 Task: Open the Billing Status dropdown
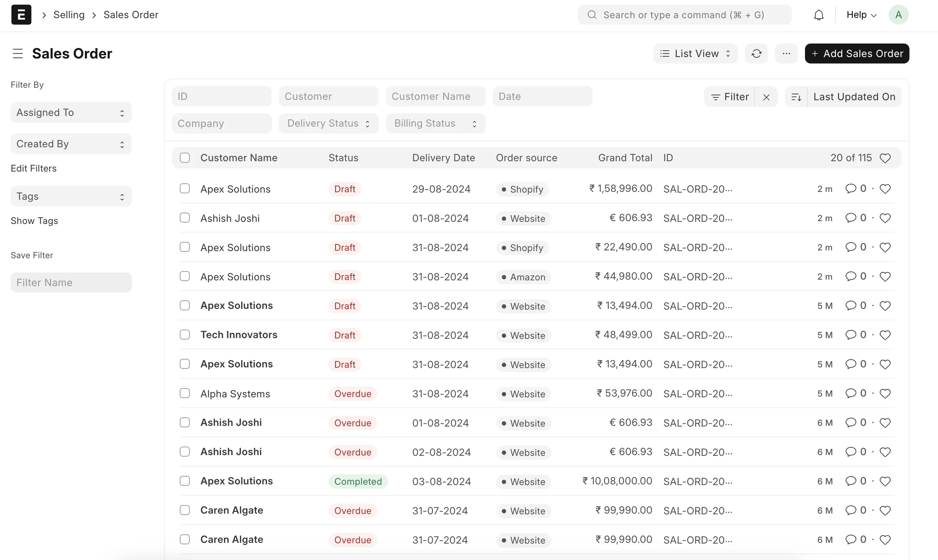coord(435,123)
